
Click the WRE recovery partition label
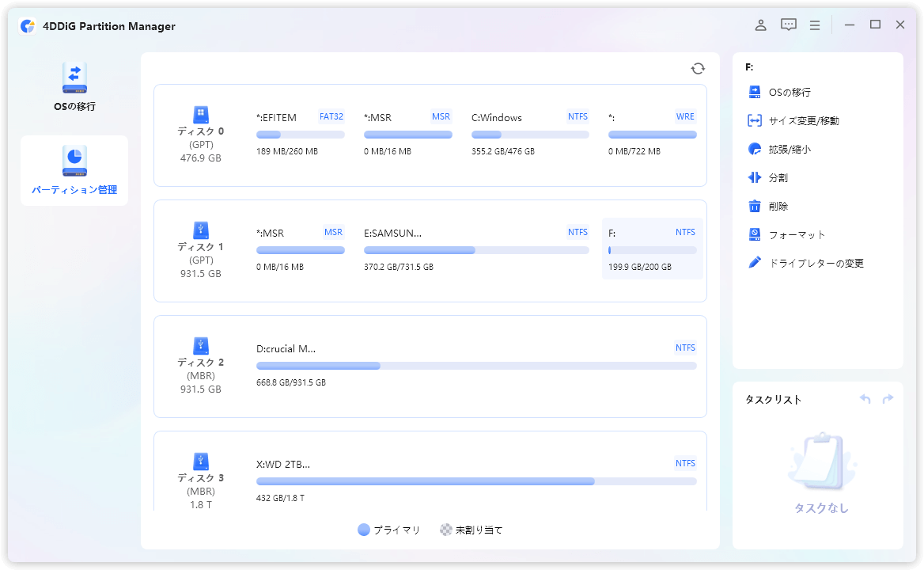(685, 116)
